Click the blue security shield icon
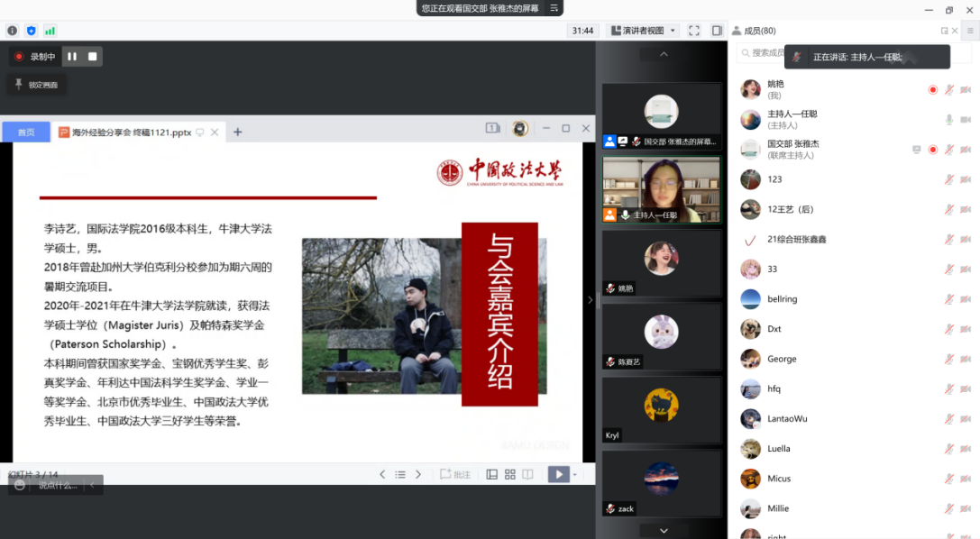 pos(32,31)
